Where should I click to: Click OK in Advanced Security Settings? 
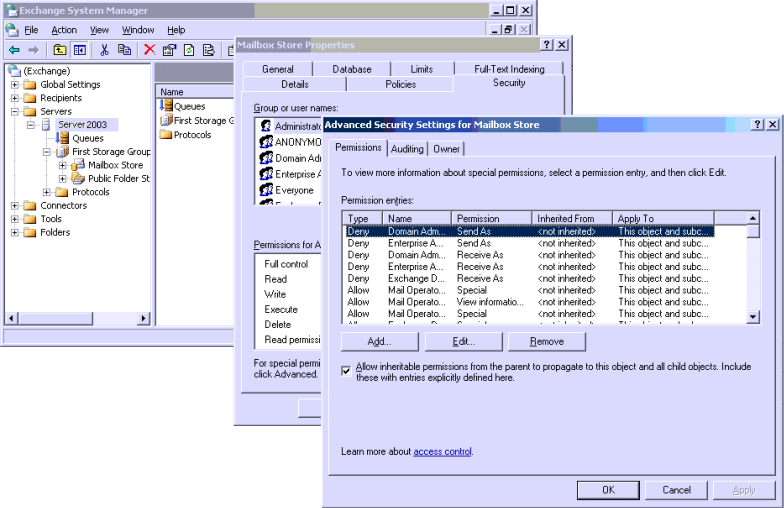(608, 490)
